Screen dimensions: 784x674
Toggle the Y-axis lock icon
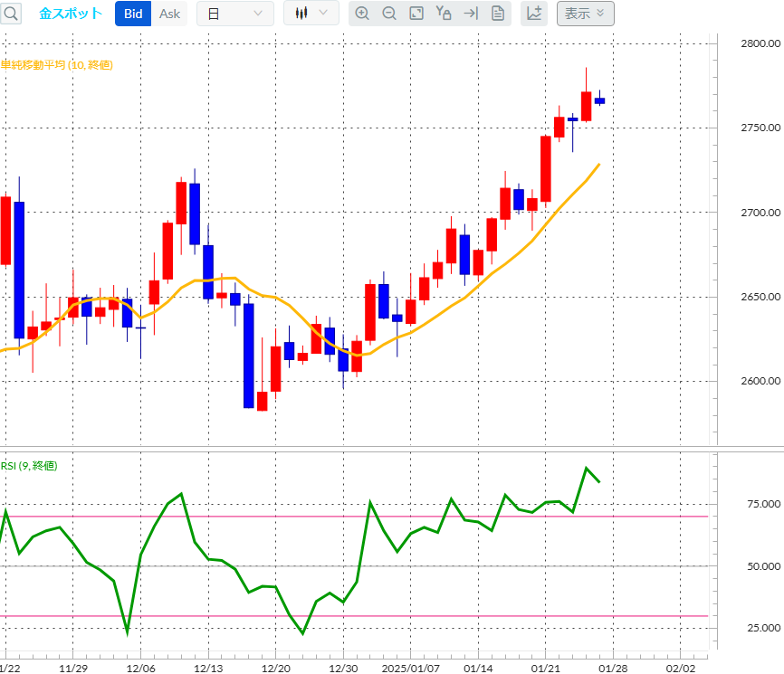(444, 14)
